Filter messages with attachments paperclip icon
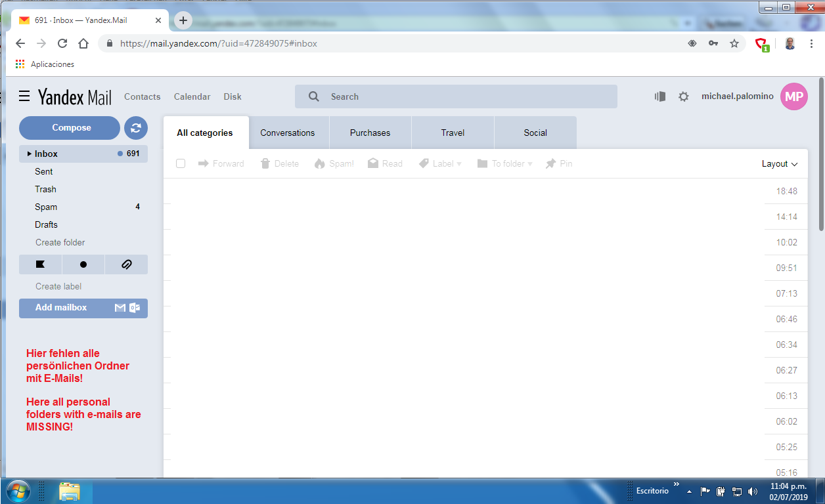 pyautogui.click(x=127, y=264)
